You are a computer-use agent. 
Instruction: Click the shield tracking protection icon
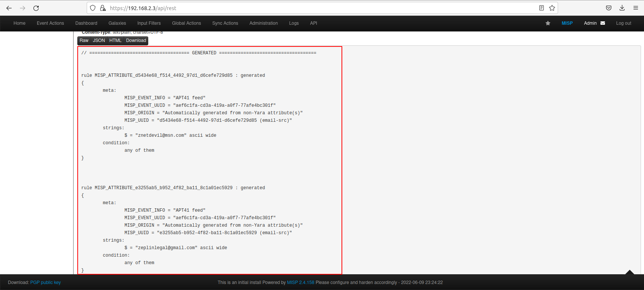[x=93, y=8]
